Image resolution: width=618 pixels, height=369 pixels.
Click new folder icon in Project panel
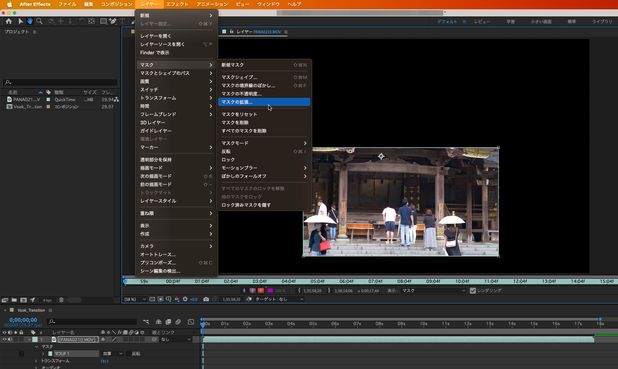click(x=14, y=300)
